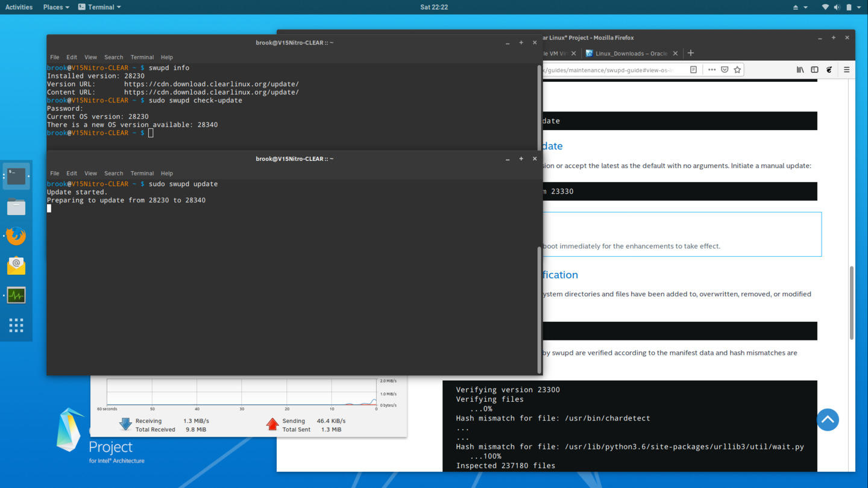This screenshot has width=868, height=488.
Task: Open System Monitor from the dock
Action: click(x=16, y=295)
